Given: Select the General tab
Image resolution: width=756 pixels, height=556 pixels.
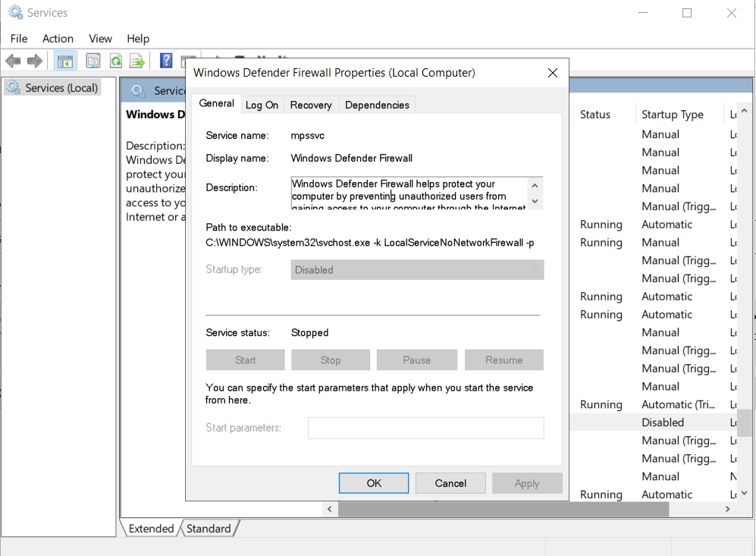Looking at the screenshot, I should click(216, 103).
